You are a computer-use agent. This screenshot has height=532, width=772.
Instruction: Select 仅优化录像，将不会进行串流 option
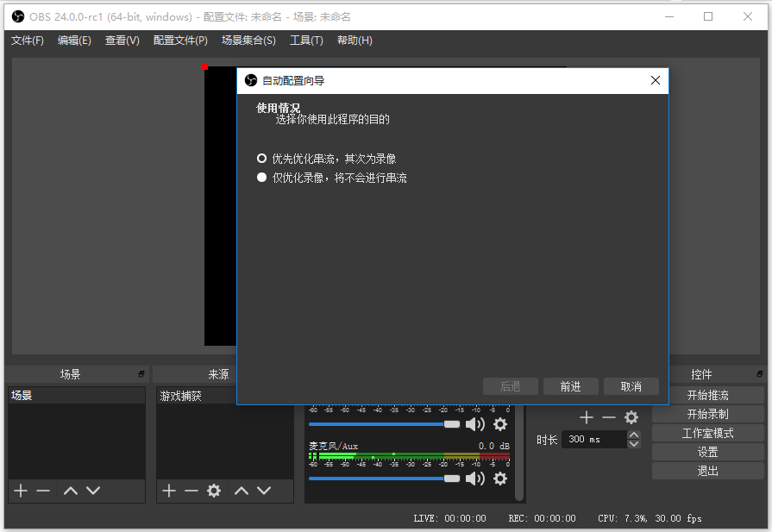(260, 178)
